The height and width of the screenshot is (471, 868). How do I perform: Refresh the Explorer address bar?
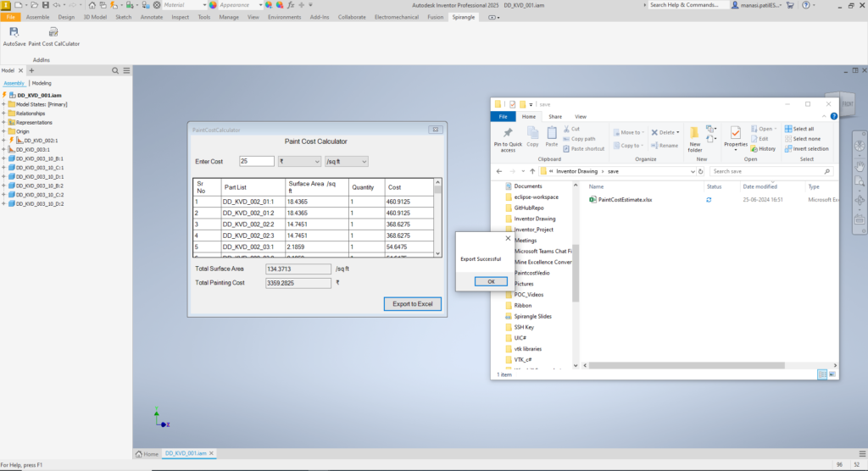(701, 172)
